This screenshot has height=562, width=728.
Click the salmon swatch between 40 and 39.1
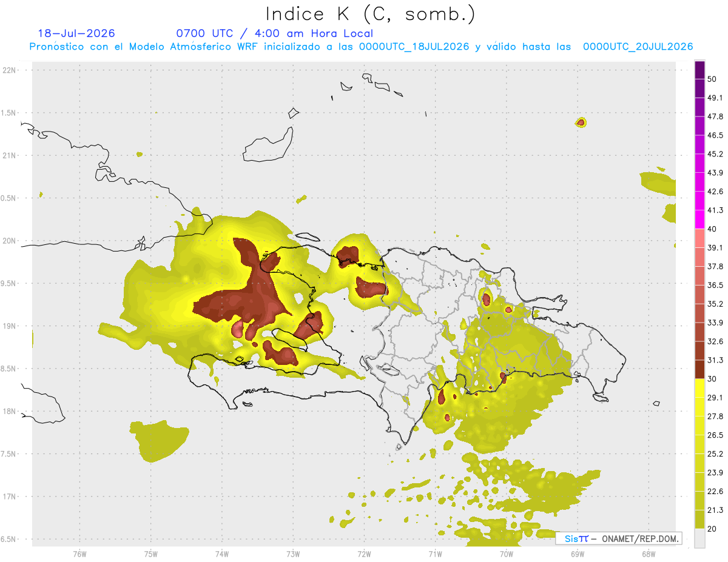tap(699, 238)
